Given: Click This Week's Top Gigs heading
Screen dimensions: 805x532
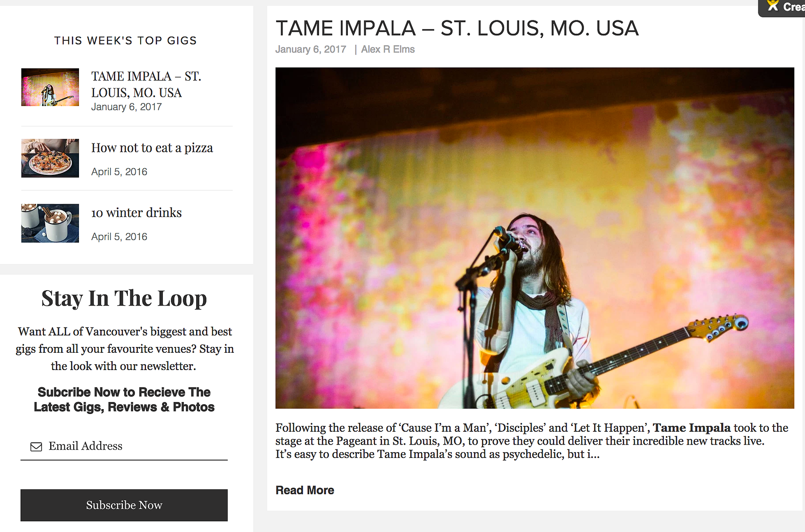Looking at the screenshot, I should [125, 41].
